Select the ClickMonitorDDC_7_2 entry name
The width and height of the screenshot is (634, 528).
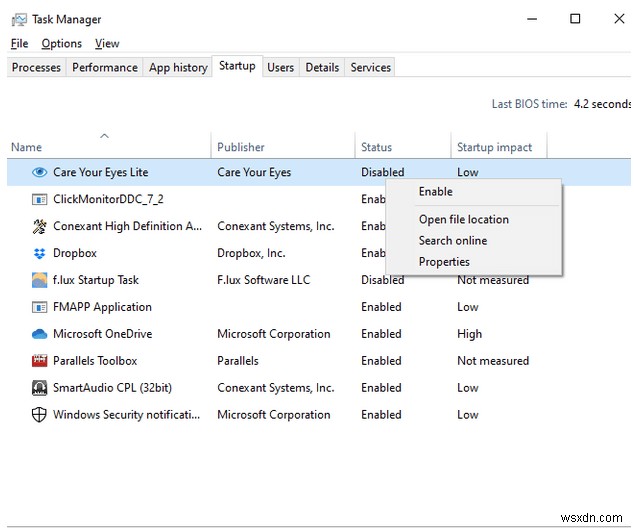pos(108,199)
